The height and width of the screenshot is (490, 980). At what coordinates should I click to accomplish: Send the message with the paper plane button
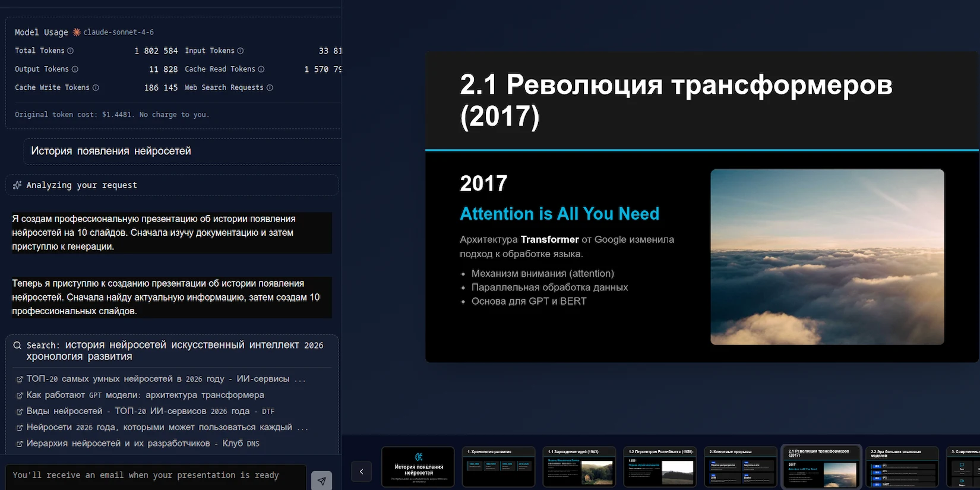[x=321, y=480]
